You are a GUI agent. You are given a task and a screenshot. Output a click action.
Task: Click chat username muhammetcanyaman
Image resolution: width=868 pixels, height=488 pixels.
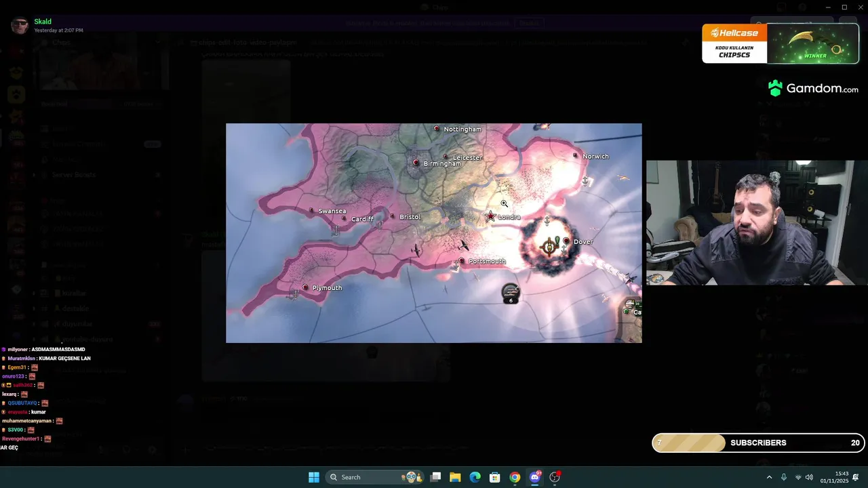(27, 421)
